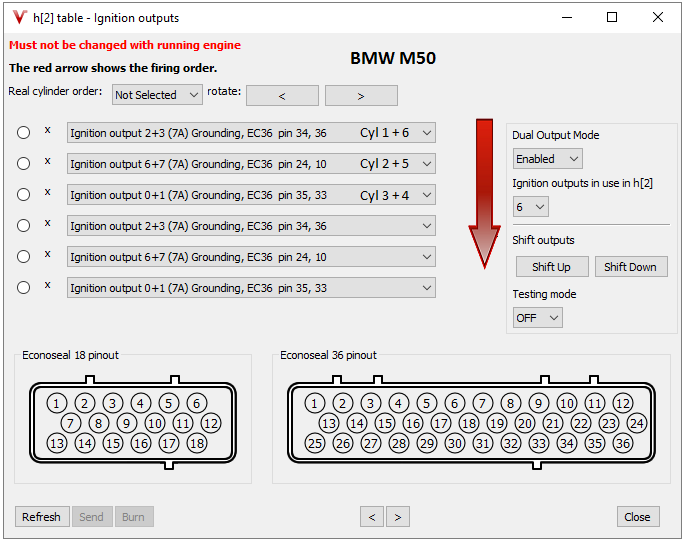Select the last ignition output radio button
682x540 pixels.
click(x=24, y=288)
